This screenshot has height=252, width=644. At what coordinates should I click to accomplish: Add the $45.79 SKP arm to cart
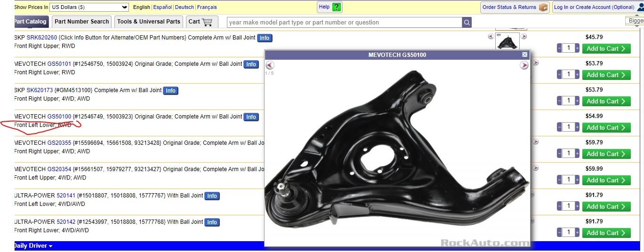606,48
